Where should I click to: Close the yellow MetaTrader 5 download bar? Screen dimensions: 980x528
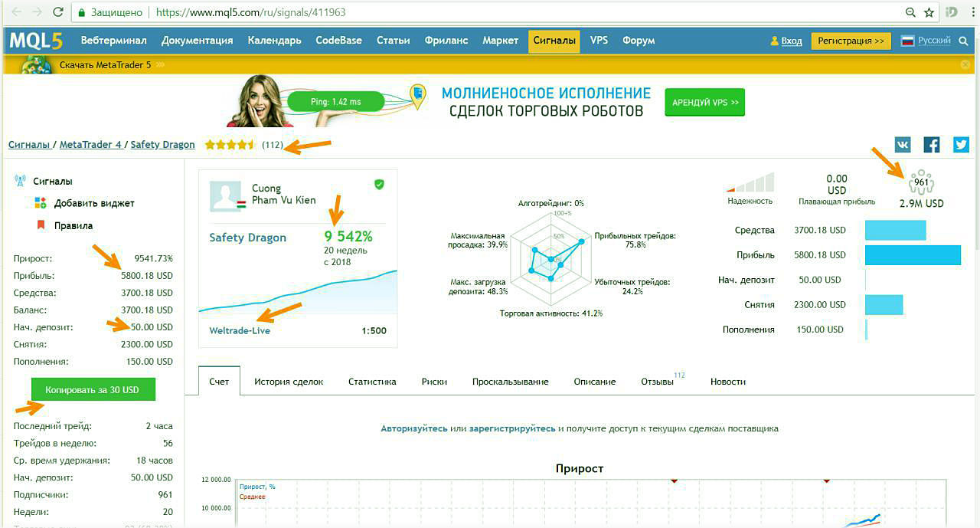(965, 65)
